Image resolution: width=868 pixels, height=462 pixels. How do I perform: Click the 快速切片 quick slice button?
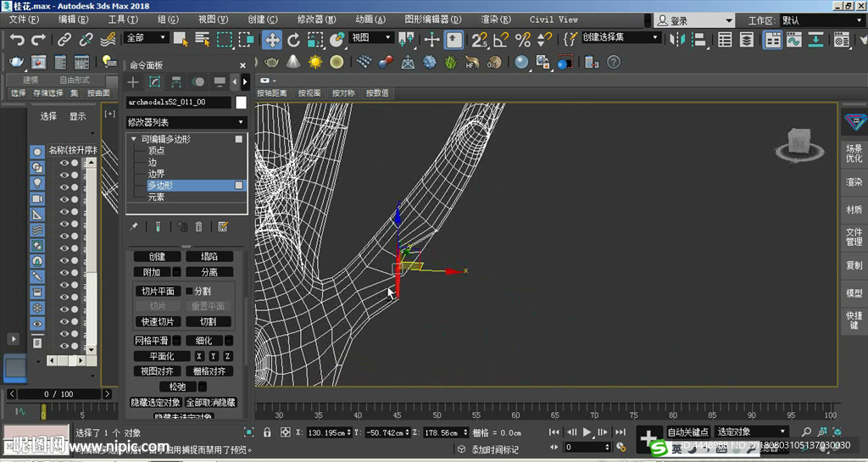[x=158, y=321]
